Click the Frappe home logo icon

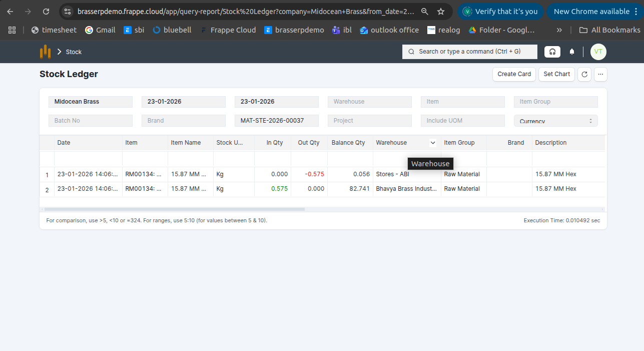(x=46, y=52)
